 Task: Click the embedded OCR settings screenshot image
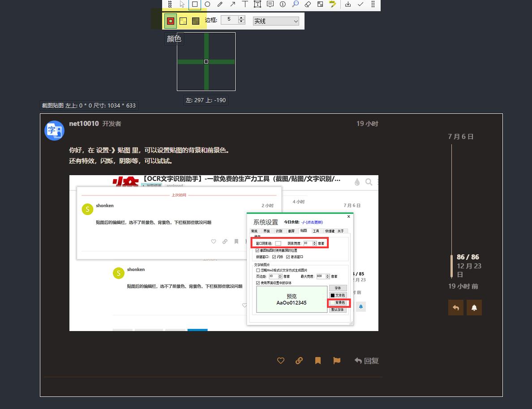(223, 253)
